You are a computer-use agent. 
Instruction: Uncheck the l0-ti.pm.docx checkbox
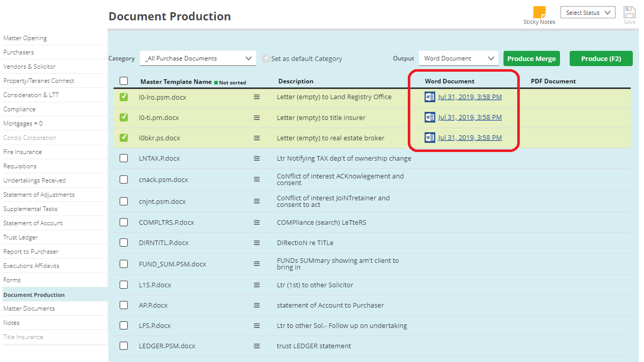point(124,117)
